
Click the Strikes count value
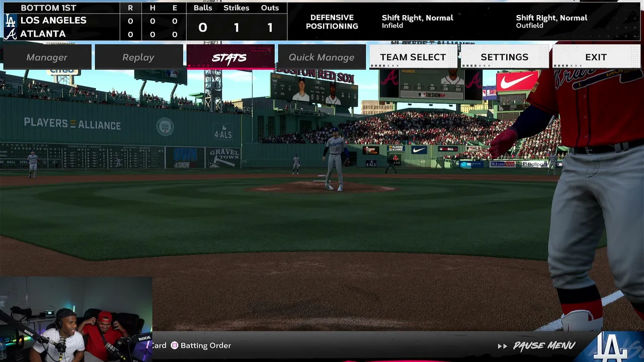tap(236, 27)
